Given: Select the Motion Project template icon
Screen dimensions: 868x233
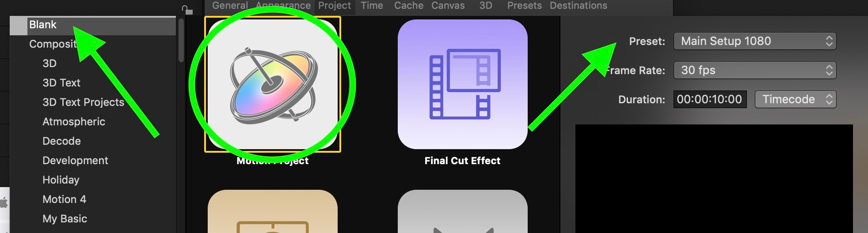Looking at the screenshot, I should coord(273,84).
